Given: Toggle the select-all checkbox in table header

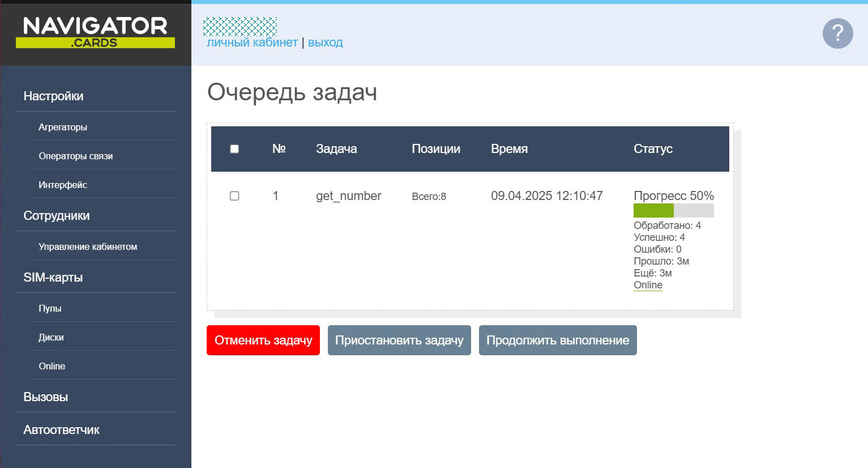Looking at the screenshot, I should tap(234, 149).
